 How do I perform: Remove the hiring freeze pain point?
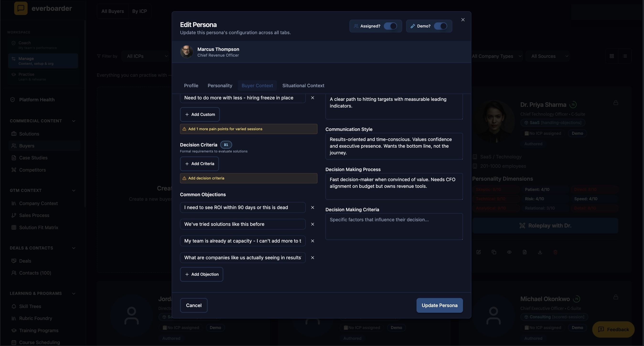point(312,98)
